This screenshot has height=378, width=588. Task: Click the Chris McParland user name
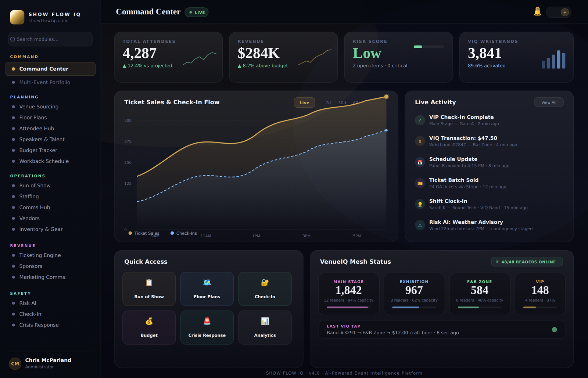pyautogui.click(x=48, y=360)
